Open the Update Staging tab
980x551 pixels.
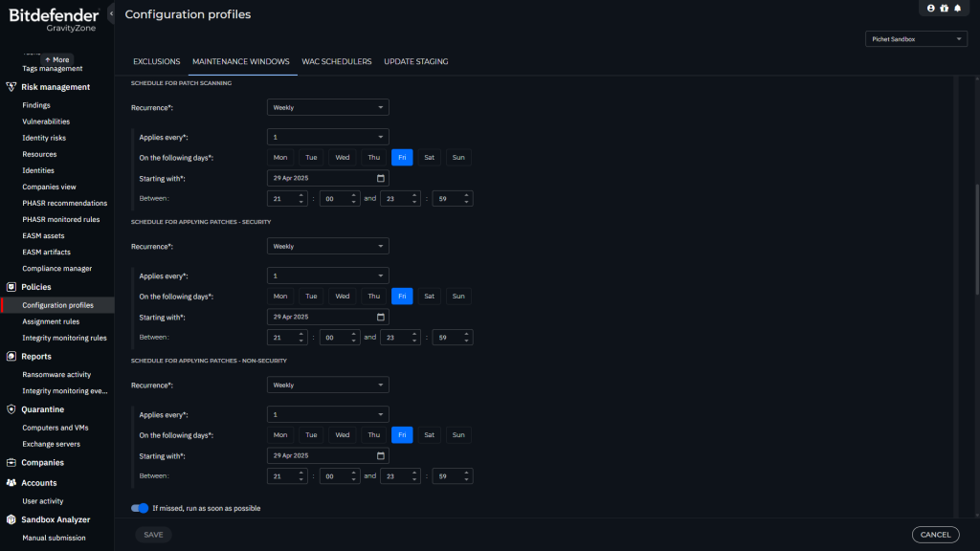click(x=415, y=61)
